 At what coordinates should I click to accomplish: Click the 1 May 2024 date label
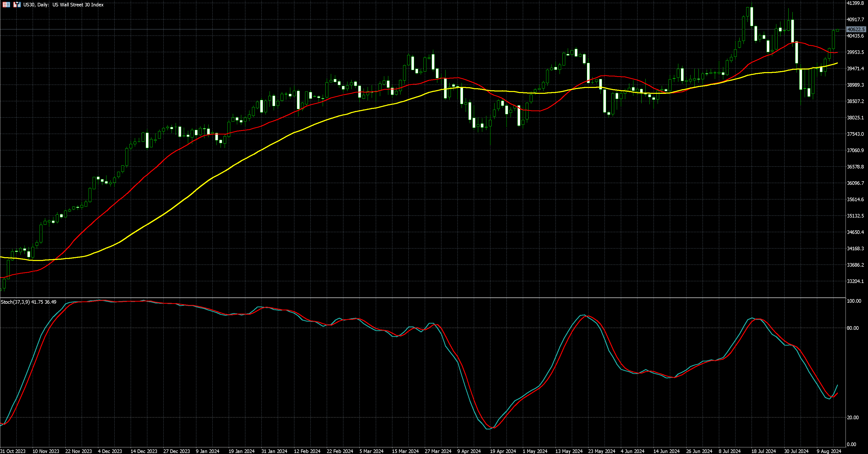click(535, 451)
